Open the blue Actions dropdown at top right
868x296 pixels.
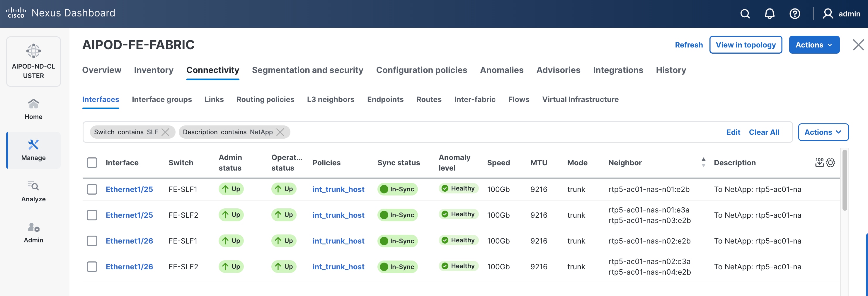click(x=814, y=45)
